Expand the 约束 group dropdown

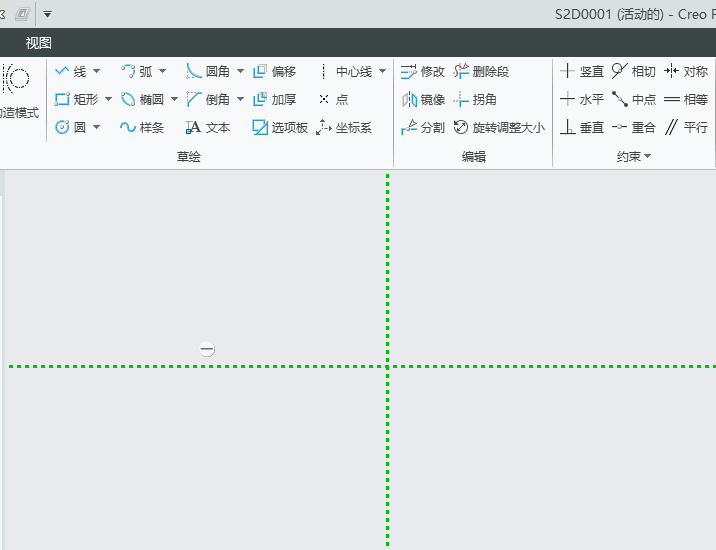click(633, 157)
